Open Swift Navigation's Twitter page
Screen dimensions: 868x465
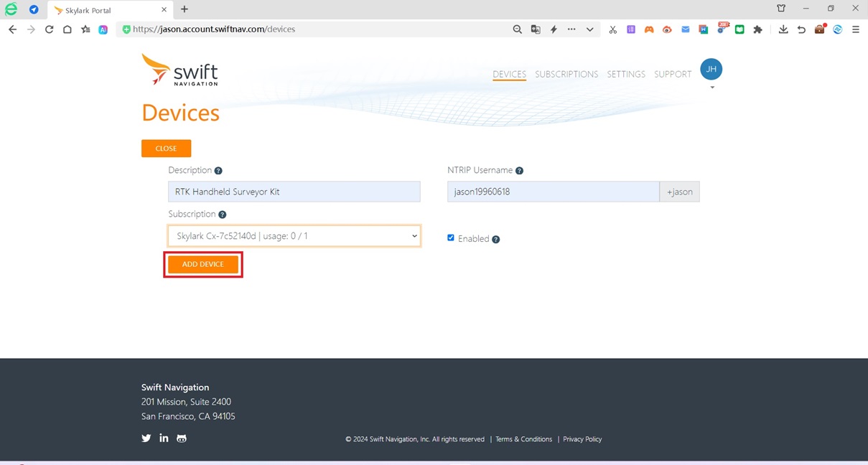[146, 438]
